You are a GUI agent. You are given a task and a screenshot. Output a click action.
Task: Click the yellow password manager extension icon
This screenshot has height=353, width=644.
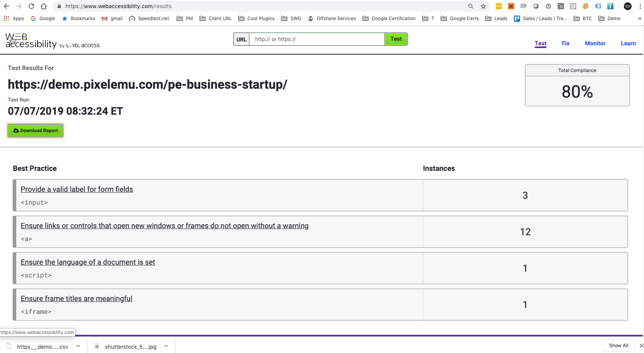click(499, 6)
